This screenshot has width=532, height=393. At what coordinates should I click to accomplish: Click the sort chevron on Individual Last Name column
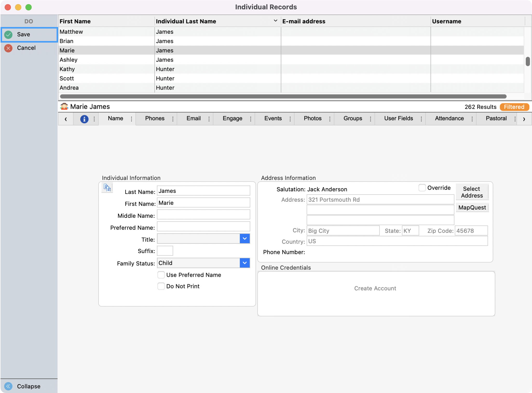(x=275, y=21)
